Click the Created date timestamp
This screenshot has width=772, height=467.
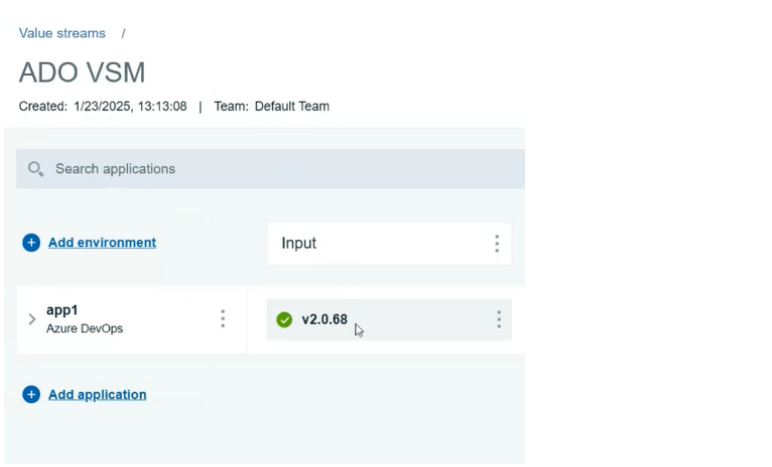(130, 106)
